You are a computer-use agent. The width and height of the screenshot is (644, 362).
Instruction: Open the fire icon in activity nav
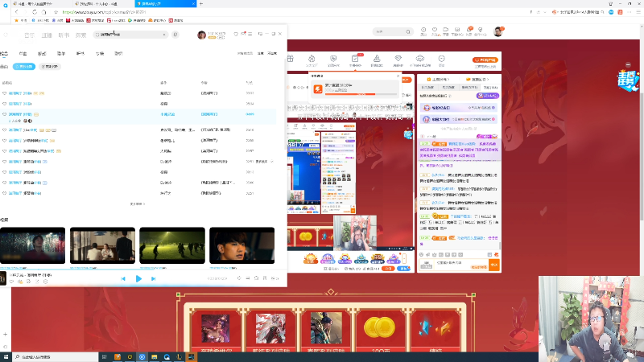312,60
